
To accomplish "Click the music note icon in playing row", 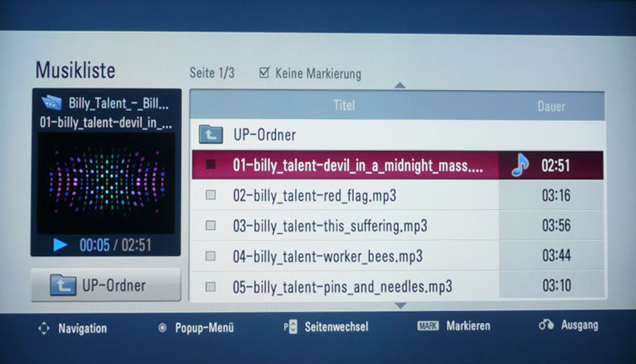I will click(x=519, y=165).
